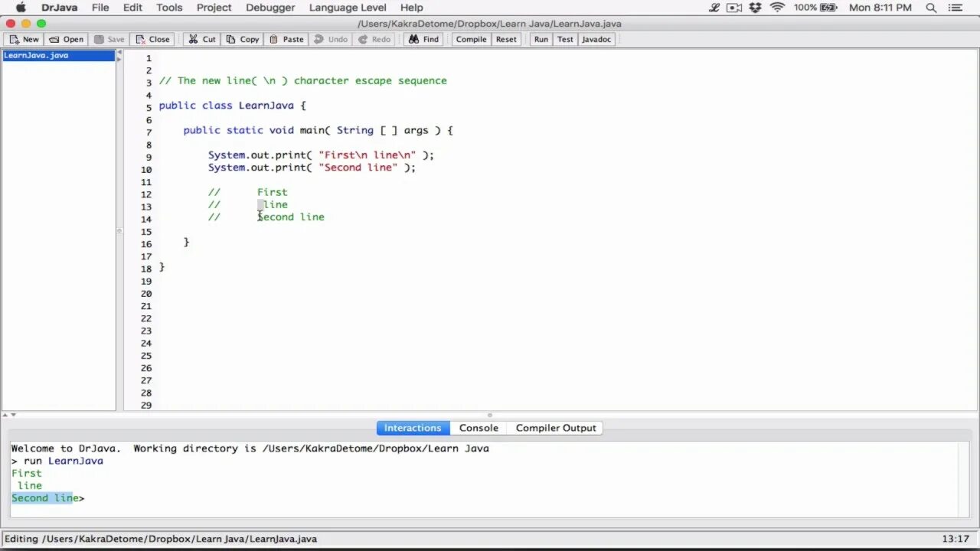Click the Copy toolbar button

pyautogui.click(x=242, y=39)
